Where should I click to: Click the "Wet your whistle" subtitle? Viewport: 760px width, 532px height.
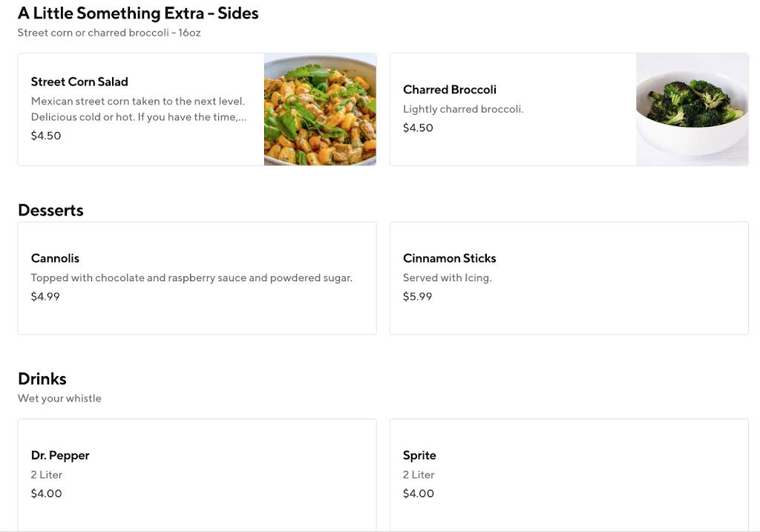(59, 398)
